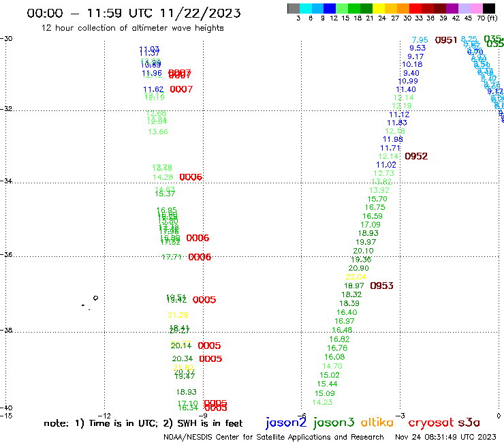Click the jason3 satellite label
The height and width of the screenshot is (443, 504).
click(x=334, y=423)
